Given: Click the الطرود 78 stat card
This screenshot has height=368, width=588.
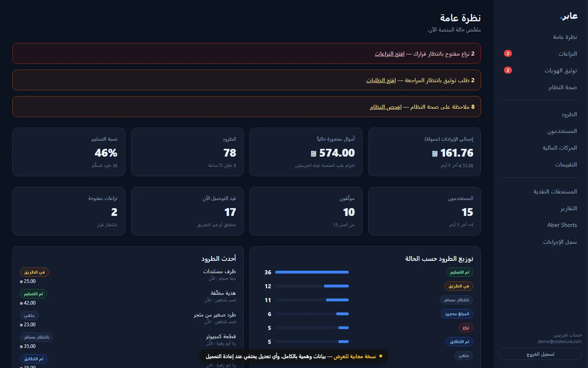Looking at the screenshot, I should pos(187,152).
